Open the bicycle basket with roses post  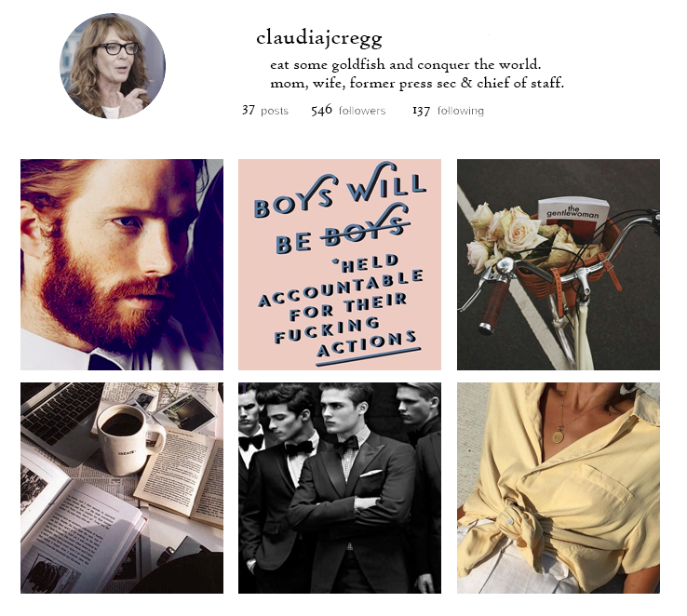[x=559, y=264]
